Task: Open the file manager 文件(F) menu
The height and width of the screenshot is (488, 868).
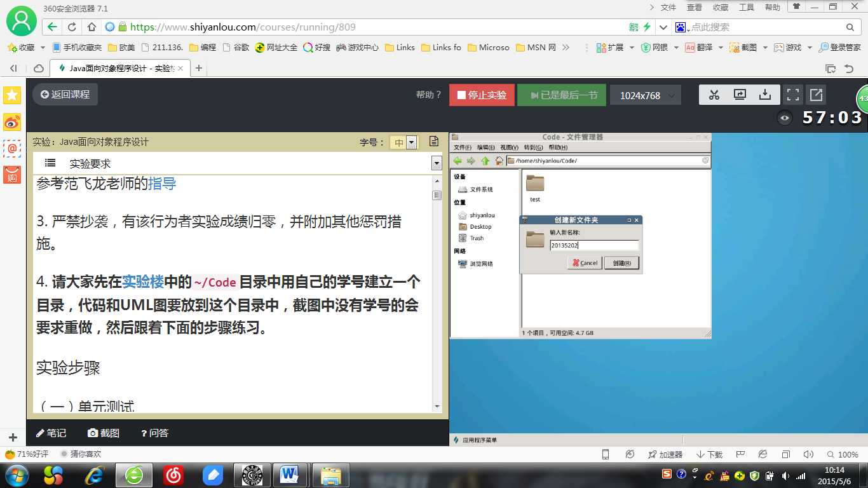Action: pyautogui.click(x=461, y=147)
